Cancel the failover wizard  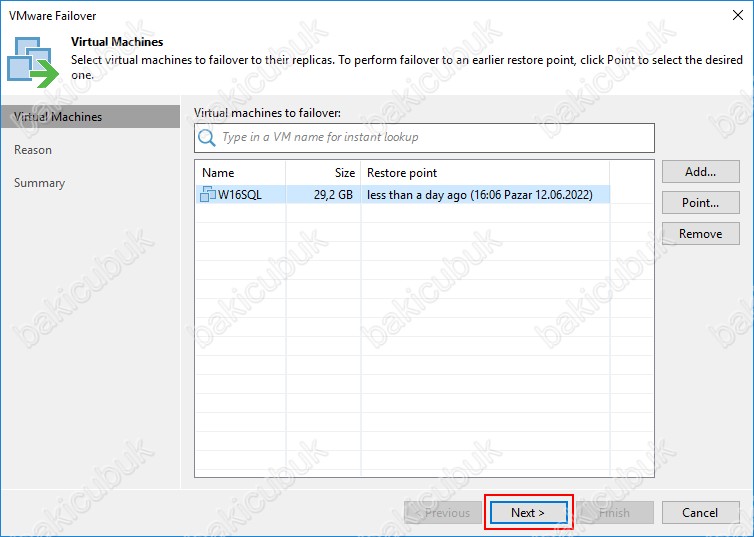[701, 512]
